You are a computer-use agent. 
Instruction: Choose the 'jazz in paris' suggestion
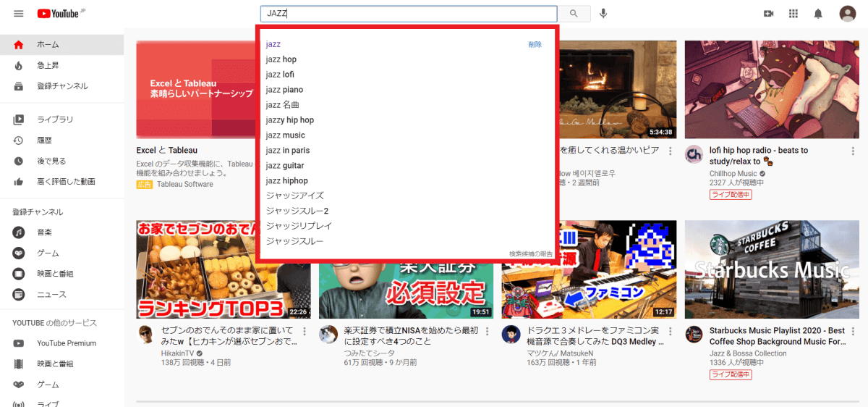coord(409,151)
